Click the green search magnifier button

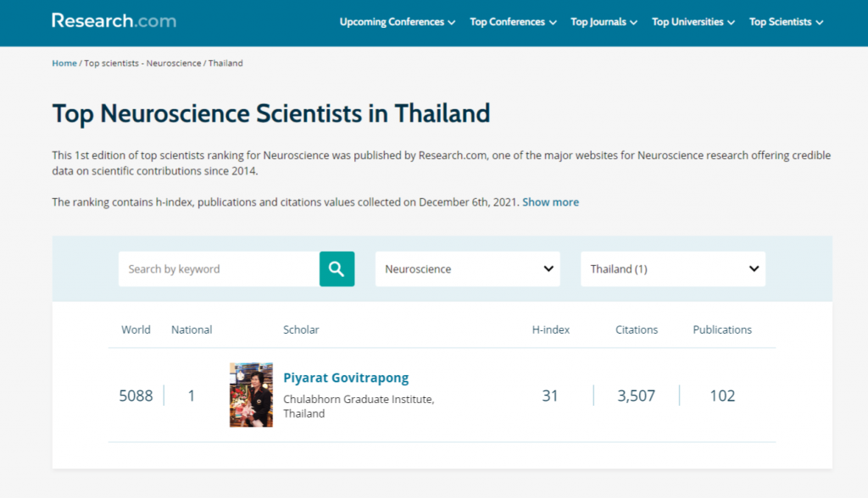pyautogui.click(x=337, y=269)
